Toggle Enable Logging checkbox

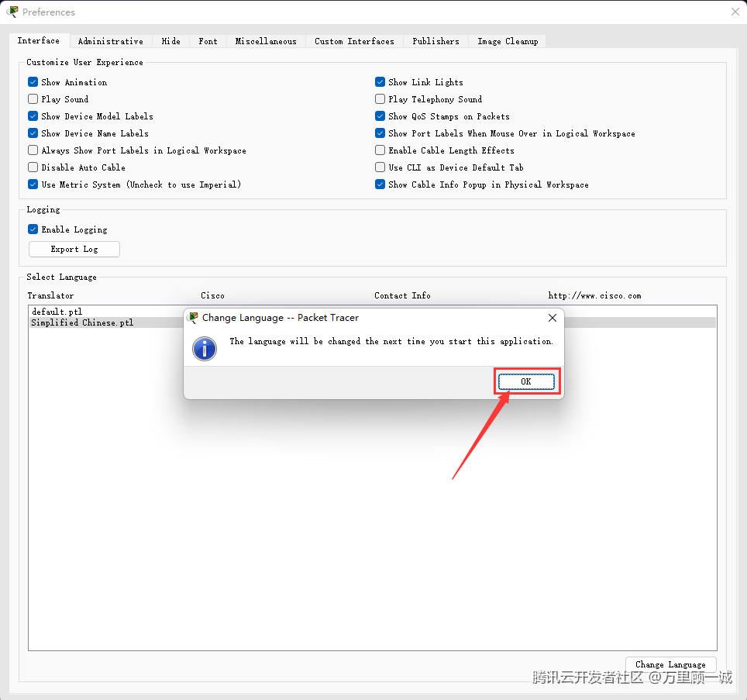point(33,229)
